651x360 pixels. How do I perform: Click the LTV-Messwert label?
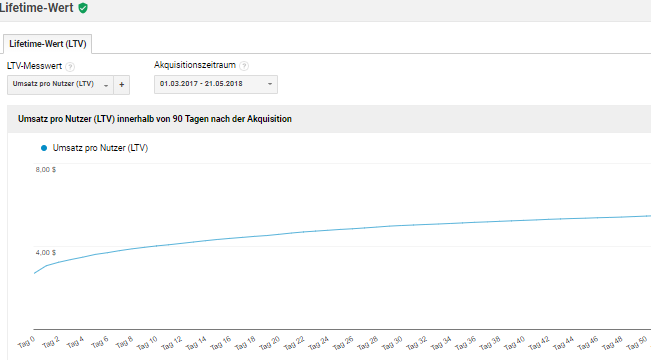[34, 66]
